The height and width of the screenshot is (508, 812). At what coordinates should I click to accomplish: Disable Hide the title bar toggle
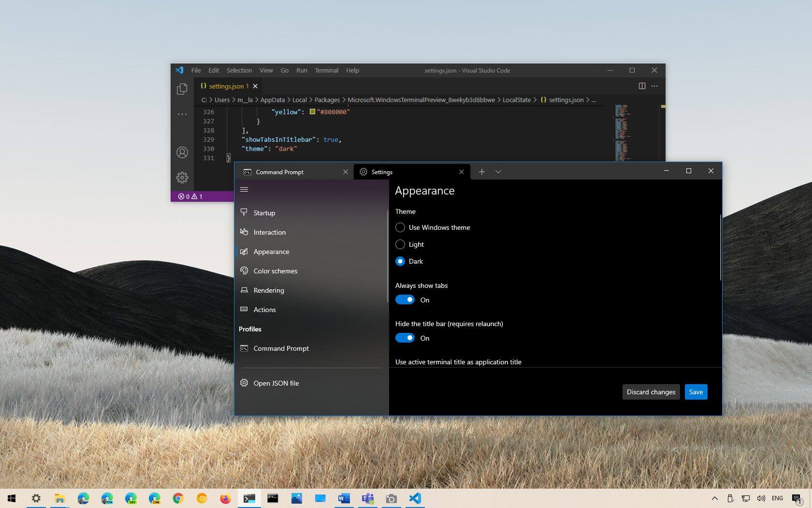click(405, 338)
